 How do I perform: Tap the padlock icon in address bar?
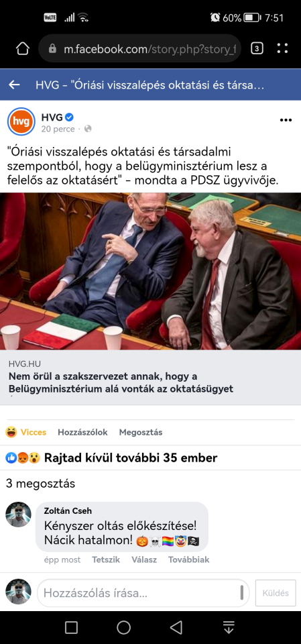tap(52, 49)
